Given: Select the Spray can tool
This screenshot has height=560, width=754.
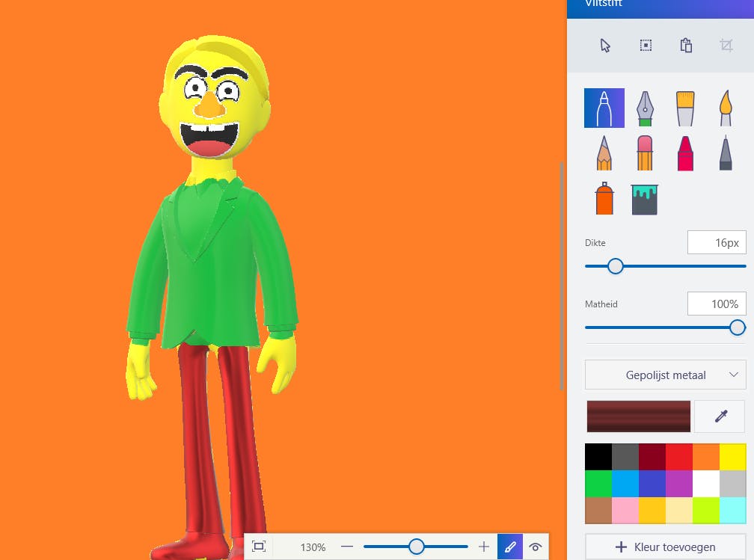Looking at the screenshot, I should point(604,198).
